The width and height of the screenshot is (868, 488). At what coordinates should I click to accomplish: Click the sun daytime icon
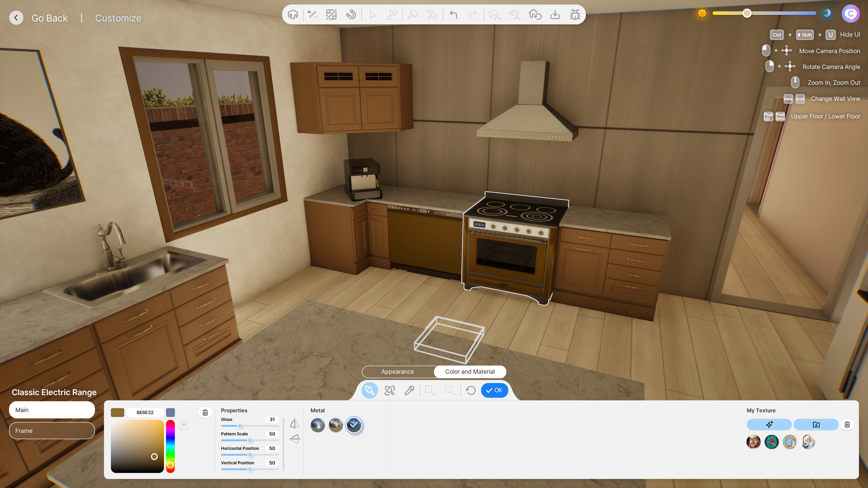[x=702, y=14]
